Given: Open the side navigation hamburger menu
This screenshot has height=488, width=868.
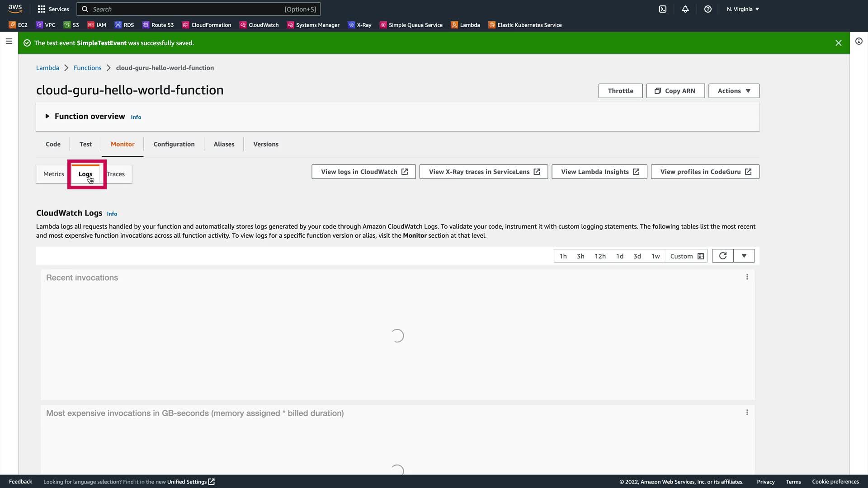Looking at the screenshot, I should [9, 41].
